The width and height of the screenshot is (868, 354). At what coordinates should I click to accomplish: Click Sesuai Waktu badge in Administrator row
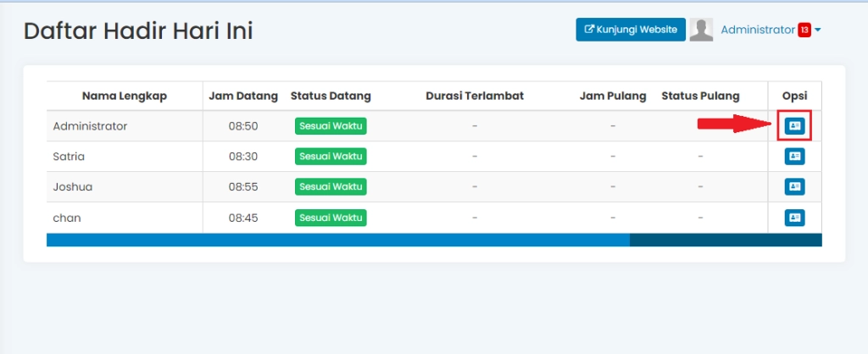pyautogui.click(x=331, y=126)
